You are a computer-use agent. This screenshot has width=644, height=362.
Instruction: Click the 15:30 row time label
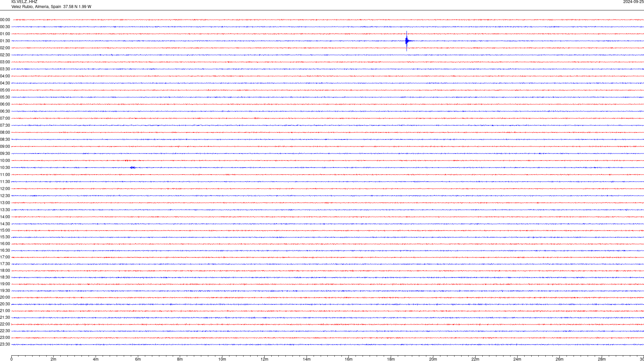click(x=5, y=237)
